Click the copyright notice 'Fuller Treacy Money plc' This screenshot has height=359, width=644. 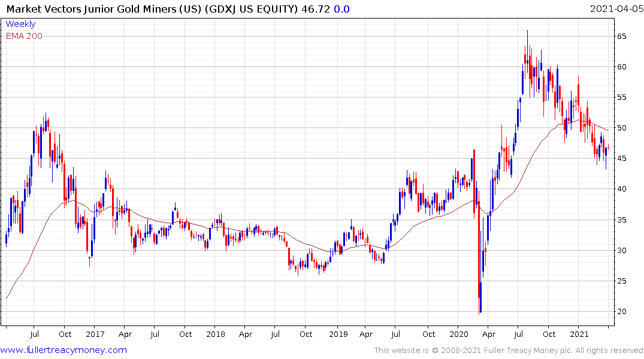pyautogui.click(x=528, y=351)
